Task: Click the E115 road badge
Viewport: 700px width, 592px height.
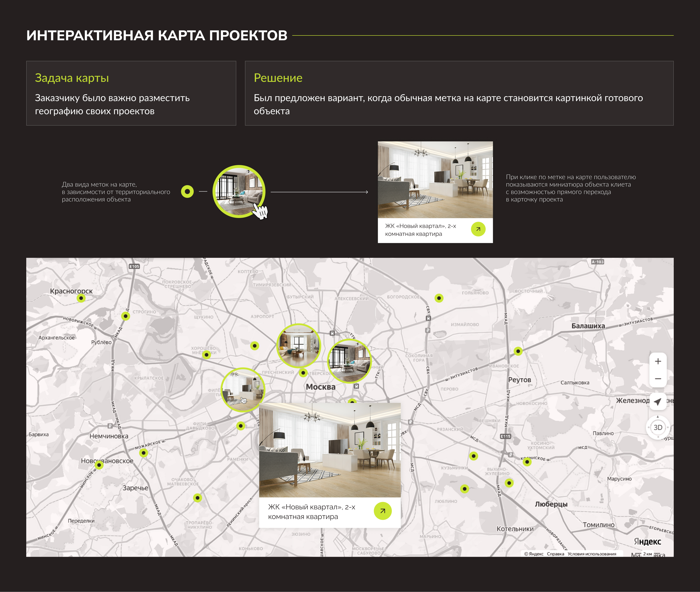Action: (506, 436)
